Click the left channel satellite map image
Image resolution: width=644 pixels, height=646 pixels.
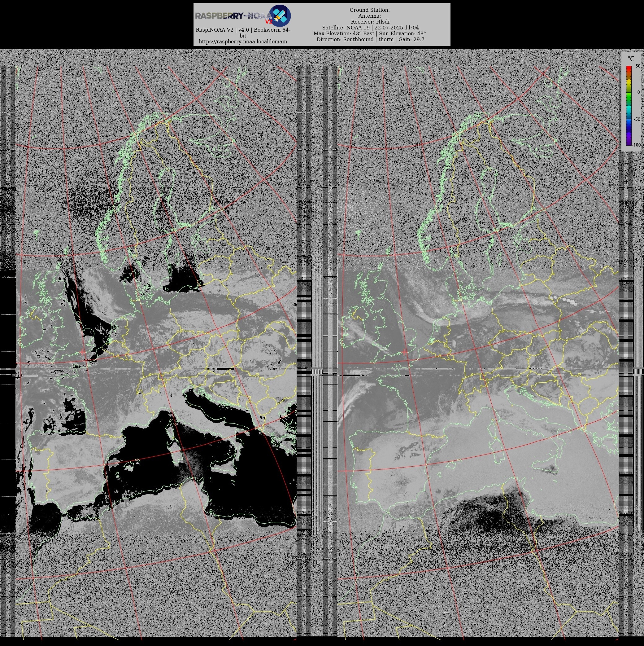tap(156, 351)
